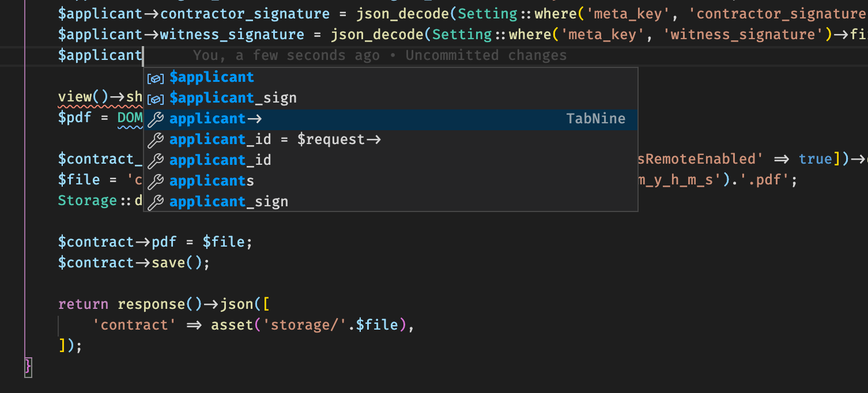Click the TabNine label on the highlighted suggestion

click(595, 119)
